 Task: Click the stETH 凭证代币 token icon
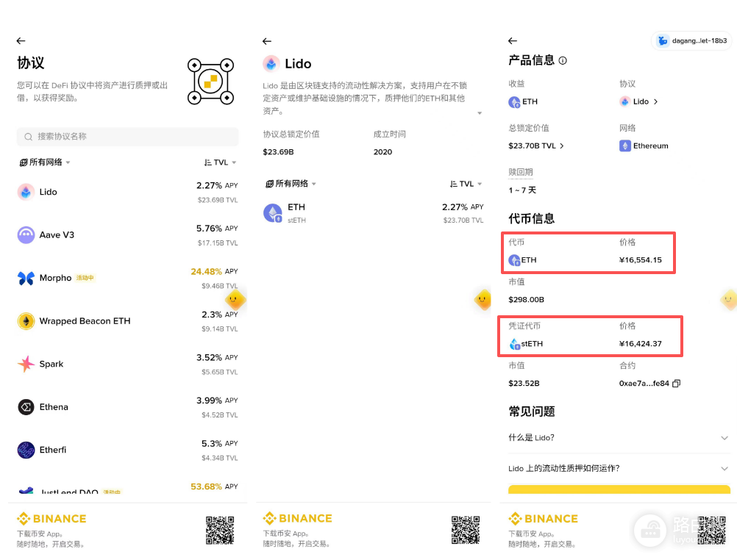click(514, 345)
